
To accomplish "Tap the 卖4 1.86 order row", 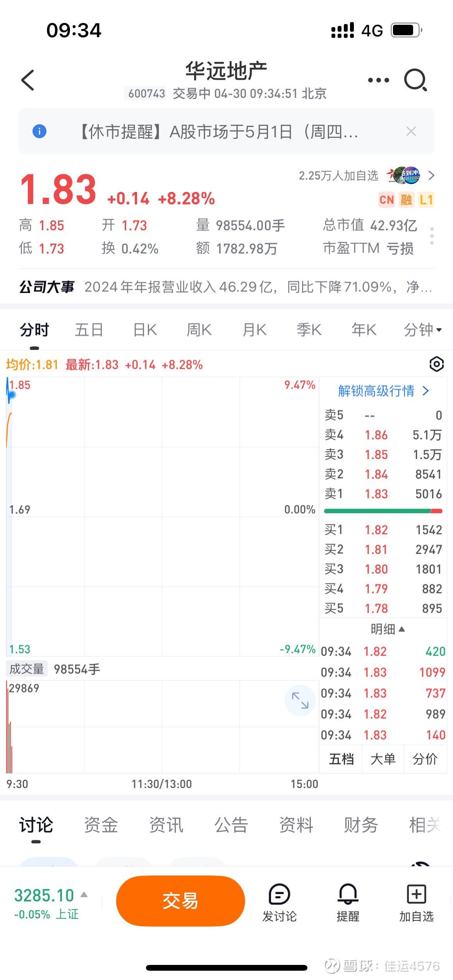I will 383,435.
